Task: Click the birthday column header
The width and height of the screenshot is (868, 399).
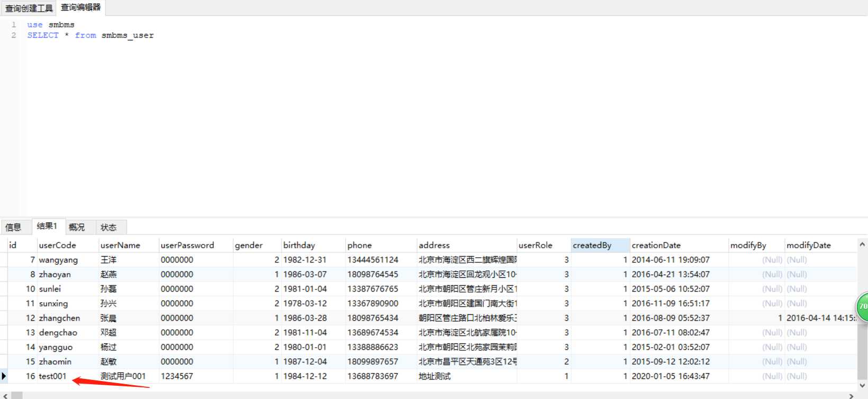Action: pyautogui.click(x=313, y=245)
